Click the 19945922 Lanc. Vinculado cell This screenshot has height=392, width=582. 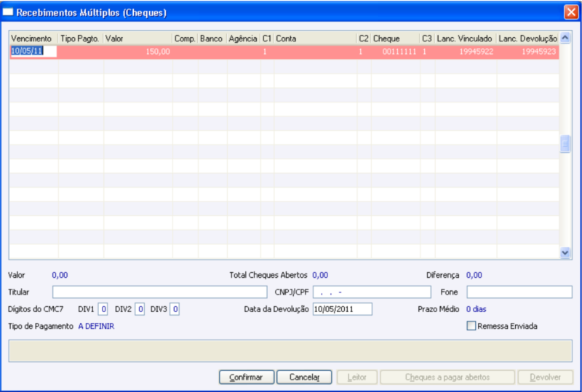[466, 52]
